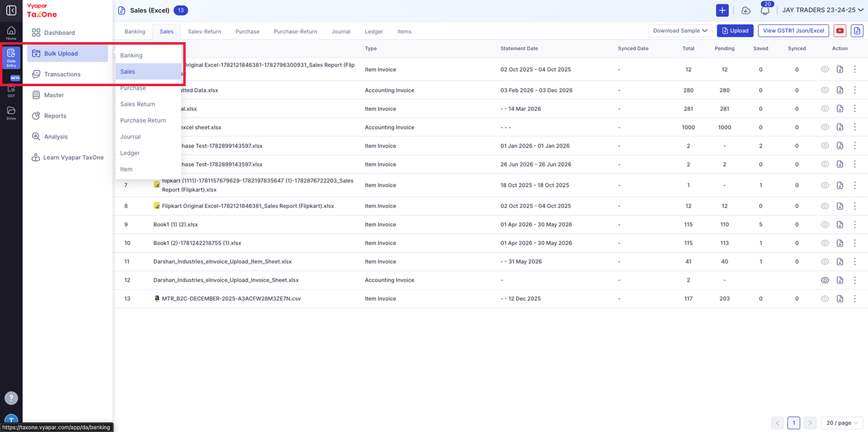Download file for MTR_B2C-DECEMBER-2025 csv row
This screenshot has width=868, height=432.
(840, 299)
